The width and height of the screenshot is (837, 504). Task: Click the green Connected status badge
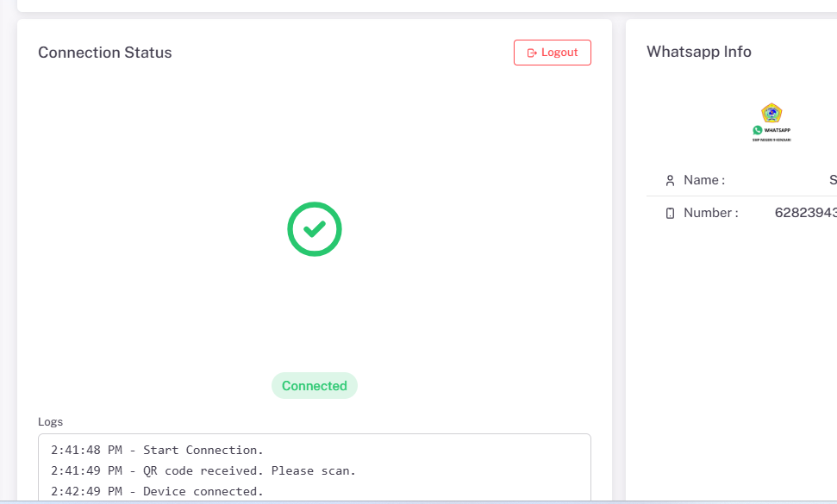[315, 386]
